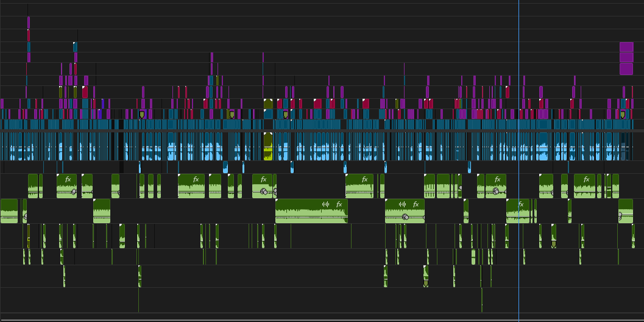This screenshot has height=322, width=644.
Task: Click the third fx badge from left on the upper music track
Action: tap(264, 179)
